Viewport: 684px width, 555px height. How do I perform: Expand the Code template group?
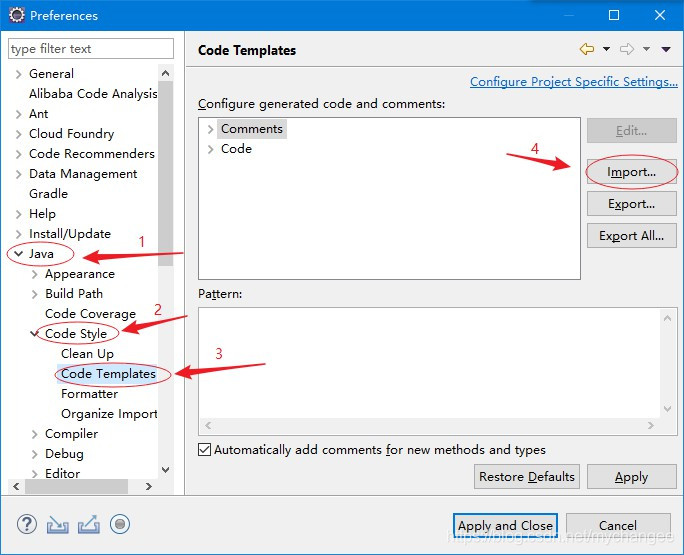tap(210, 149)
